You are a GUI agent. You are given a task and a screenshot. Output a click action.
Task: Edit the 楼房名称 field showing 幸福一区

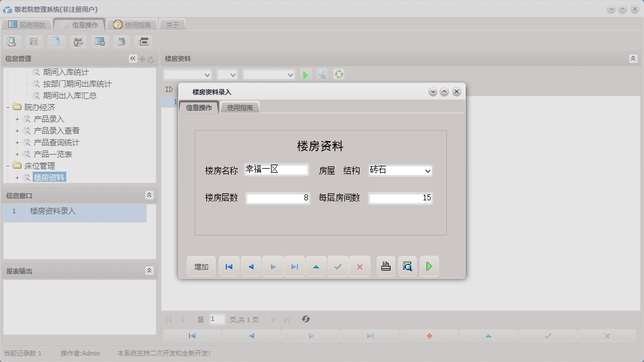point(276,169)
